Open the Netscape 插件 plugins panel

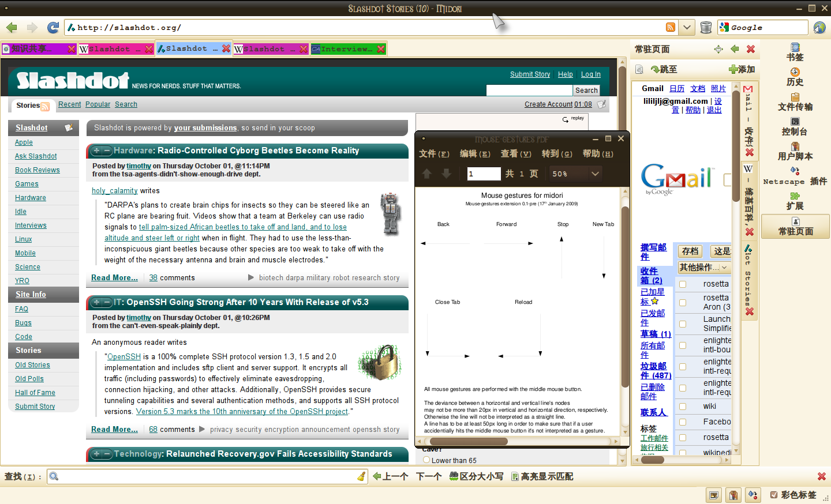(795, 176)
